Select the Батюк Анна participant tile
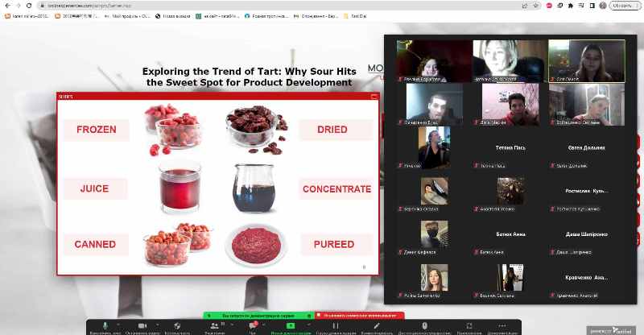 [510, 234]
